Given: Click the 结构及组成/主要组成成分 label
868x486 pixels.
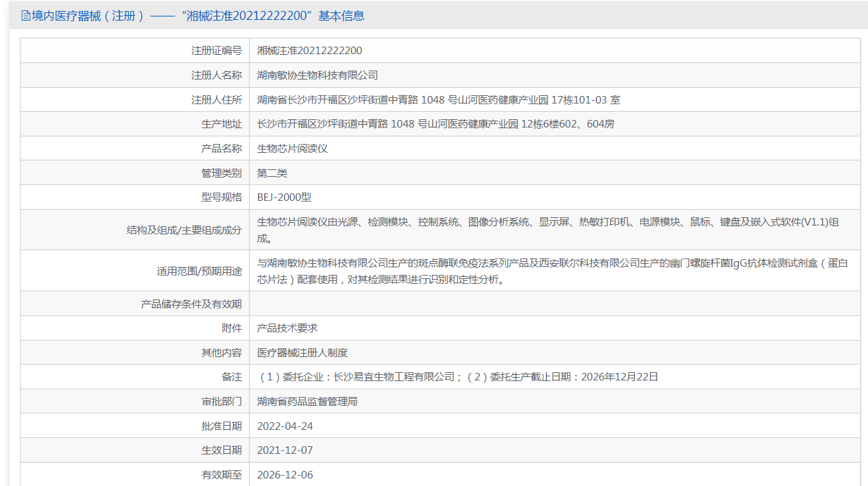Looking at the screenshot, I should pyautogui.click(x=184, y=230).
